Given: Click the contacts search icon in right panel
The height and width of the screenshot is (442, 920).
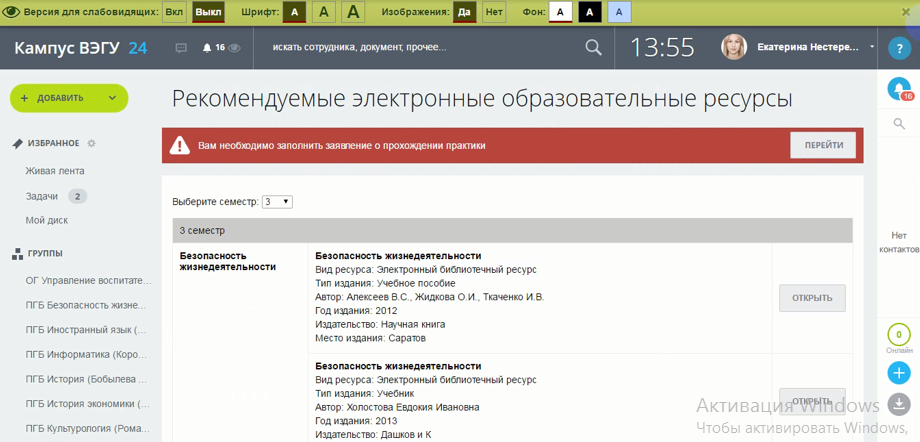Looking at the screenshot, I should (x=899, y=124).
